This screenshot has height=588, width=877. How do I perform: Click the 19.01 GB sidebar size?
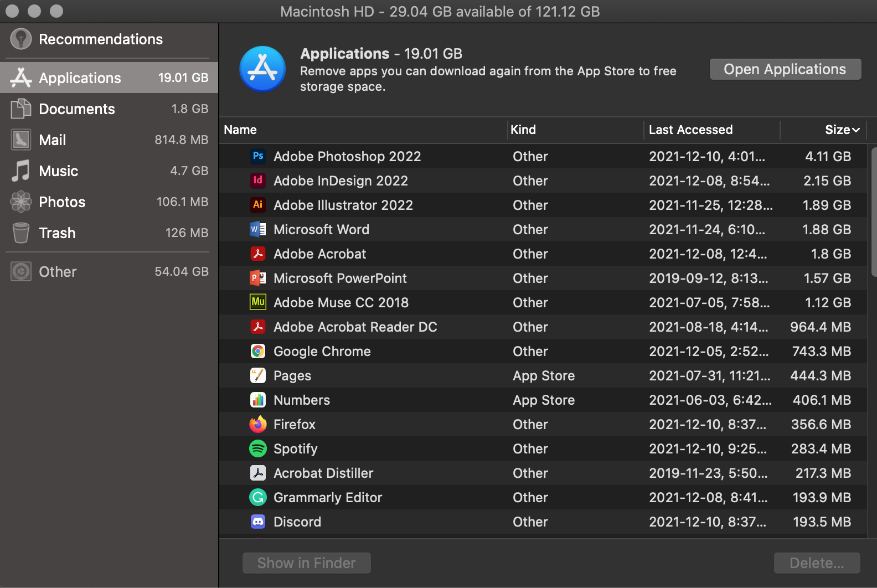183,78
